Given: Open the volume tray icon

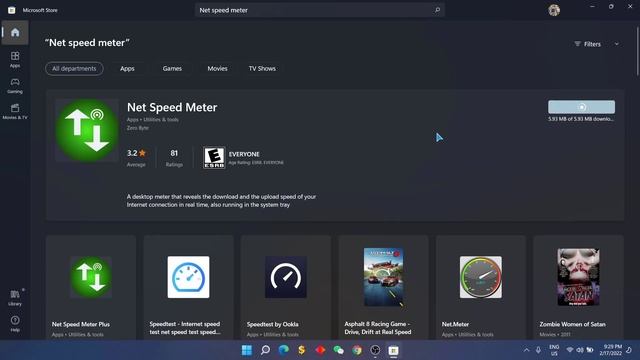Looking at the screenshot, I should [580, 350].
